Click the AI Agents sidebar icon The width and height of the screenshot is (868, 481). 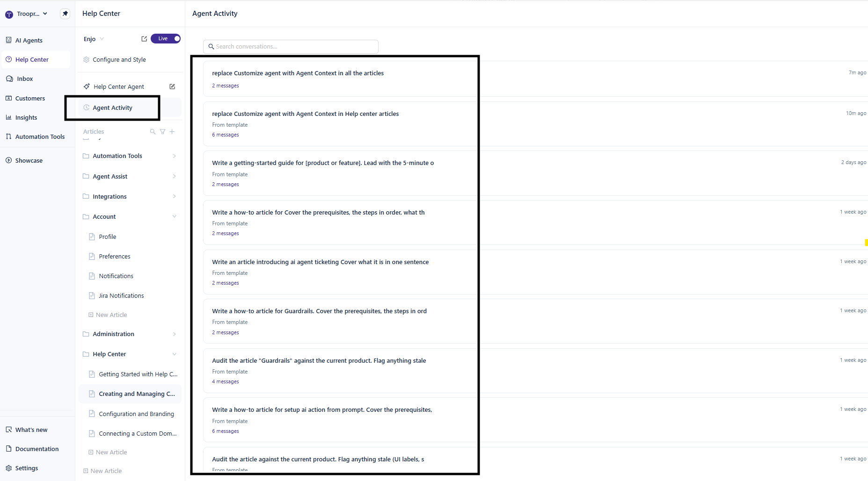coord(9,40)
